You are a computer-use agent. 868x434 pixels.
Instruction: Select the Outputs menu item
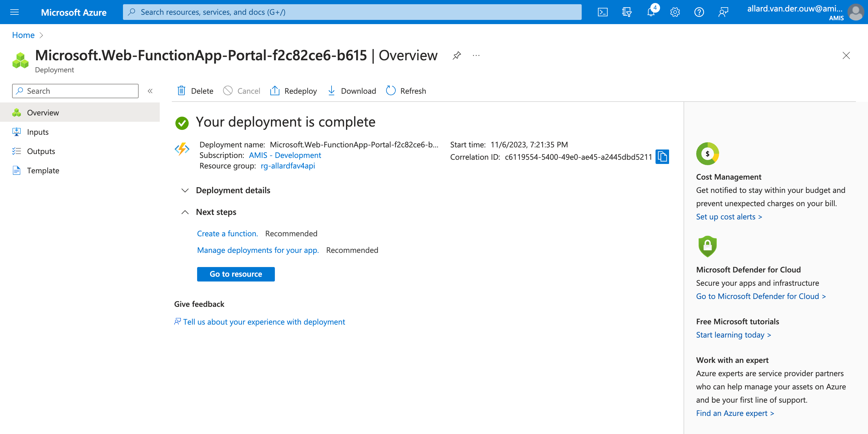pyautogui.click(x=41, y=151)
